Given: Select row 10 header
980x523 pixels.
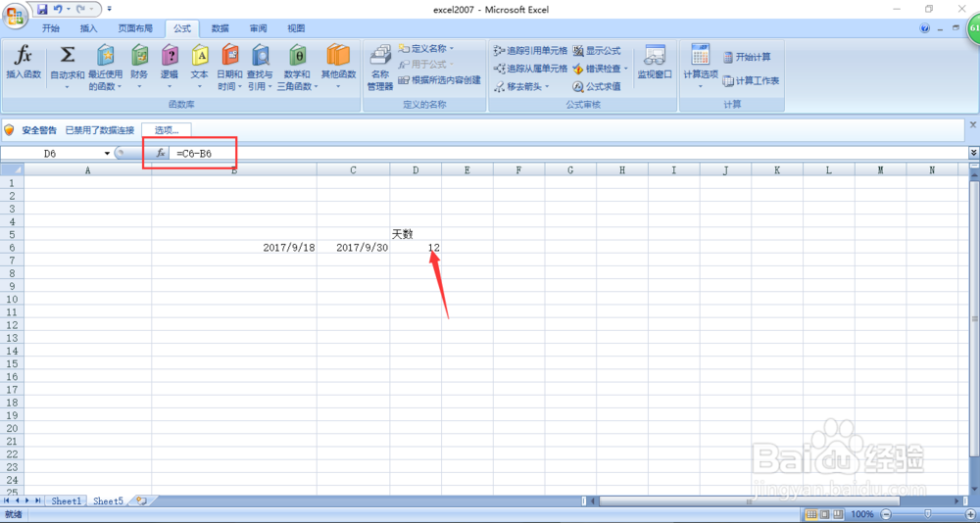Looking at the screenshot, I should tap(12, 300).
